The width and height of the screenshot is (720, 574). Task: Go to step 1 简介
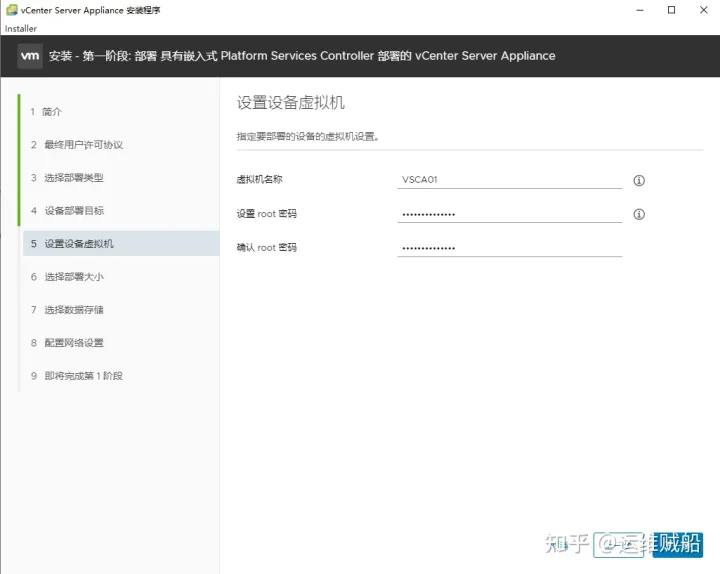(52, 112)
